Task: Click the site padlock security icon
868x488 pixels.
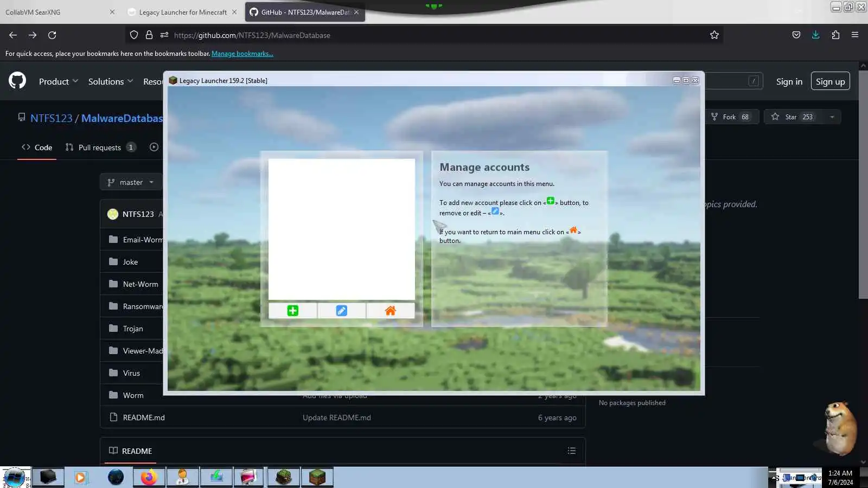Action: (149, 35)
